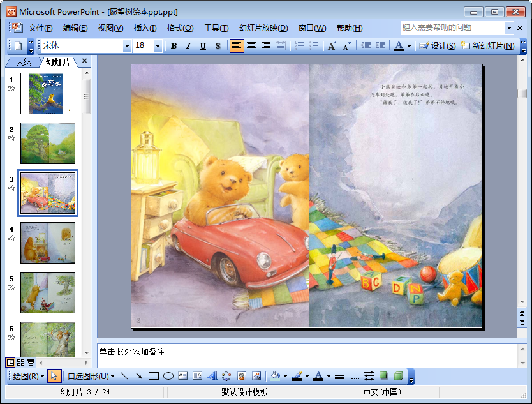Toggle text shadow formatting
The height and width of the screenshot is (404, 532).
[x=218, y=45]
